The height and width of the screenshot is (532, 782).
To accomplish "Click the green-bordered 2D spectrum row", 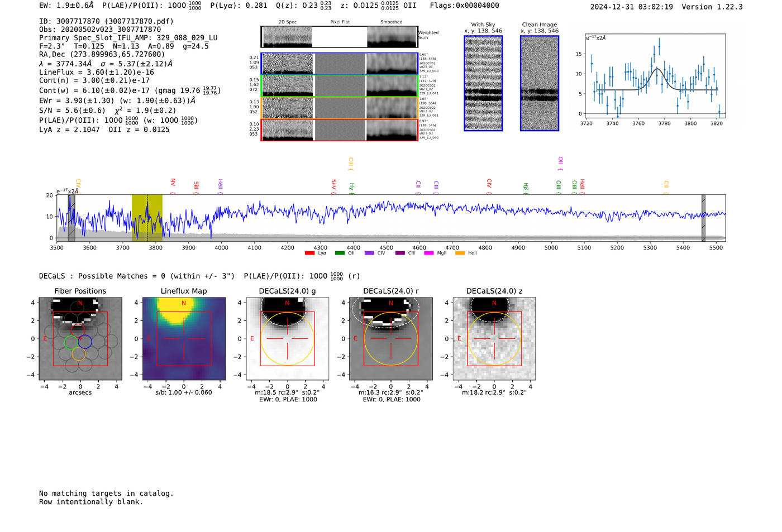I will (x=340, y=85).
